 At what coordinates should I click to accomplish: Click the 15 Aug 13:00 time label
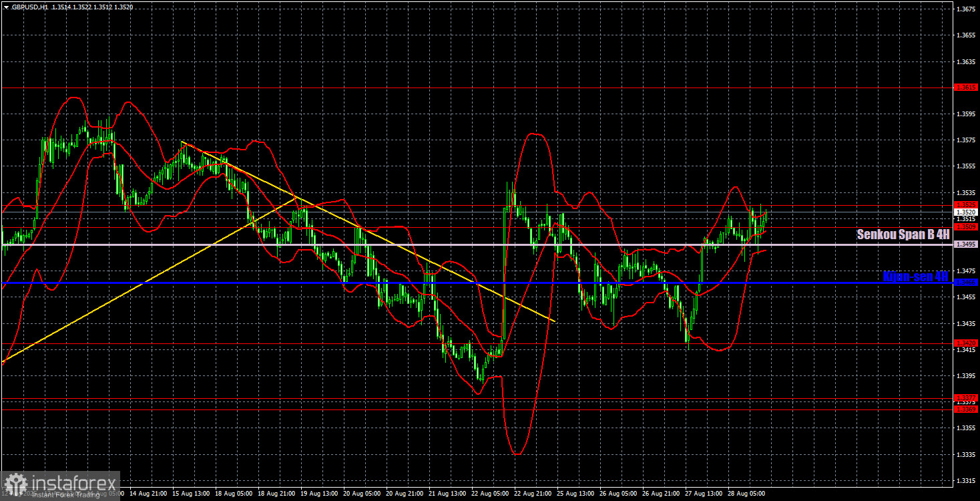[x=191, y=494]
